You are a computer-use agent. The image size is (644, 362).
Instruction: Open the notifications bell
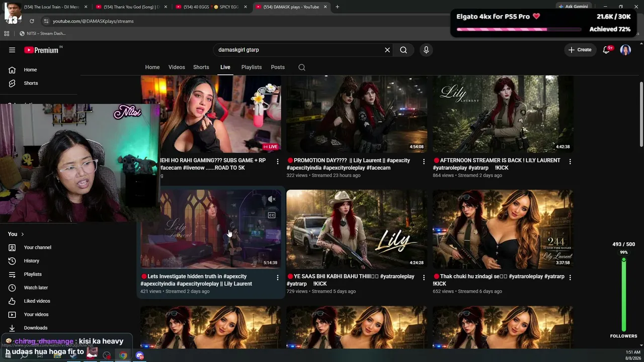coord(606,50)
